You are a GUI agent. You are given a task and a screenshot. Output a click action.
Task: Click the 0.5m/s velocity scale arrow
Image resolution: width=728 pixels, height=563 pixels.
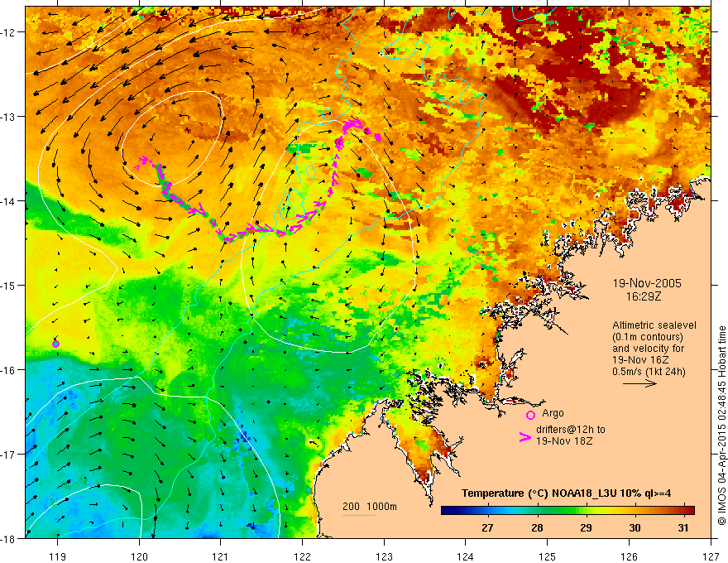click(x=639, y=383)
